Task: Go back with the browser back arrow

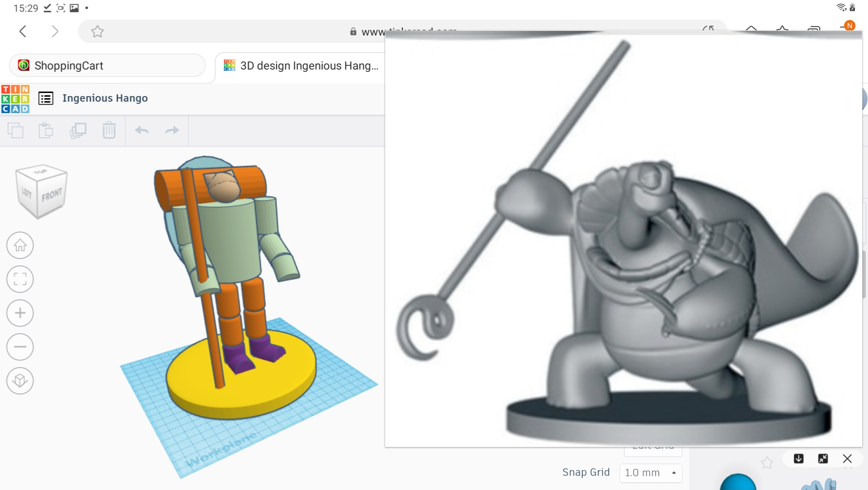Action: 23,31
